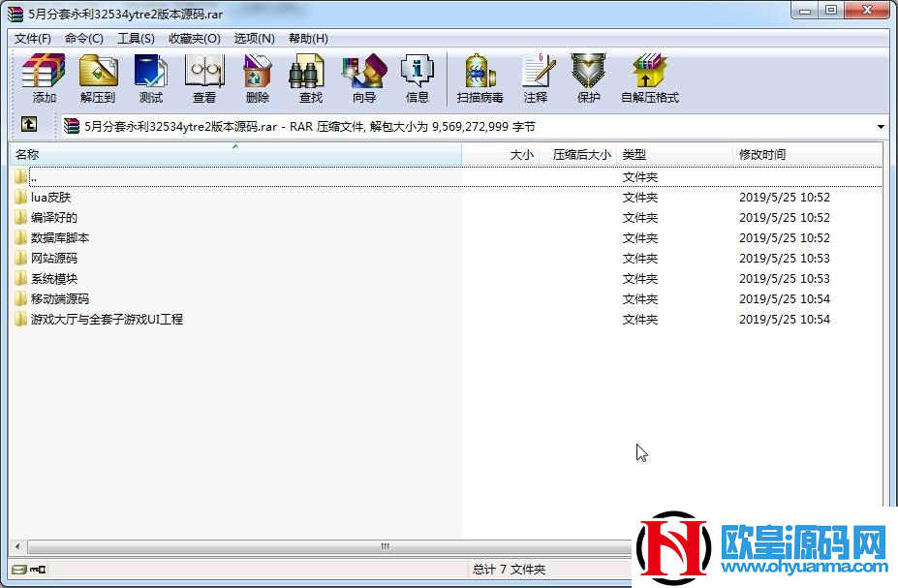Open the 文件(F) menu

[x=33, y=39]
